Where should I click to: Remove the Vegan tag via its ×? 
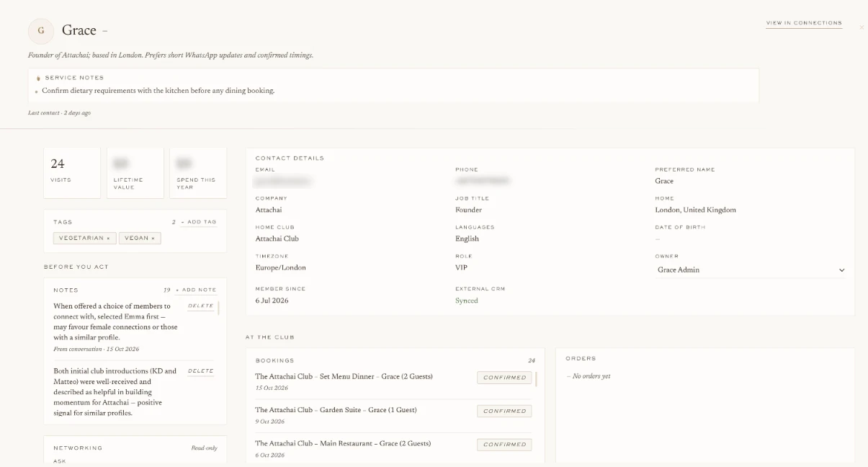point(153,238)
